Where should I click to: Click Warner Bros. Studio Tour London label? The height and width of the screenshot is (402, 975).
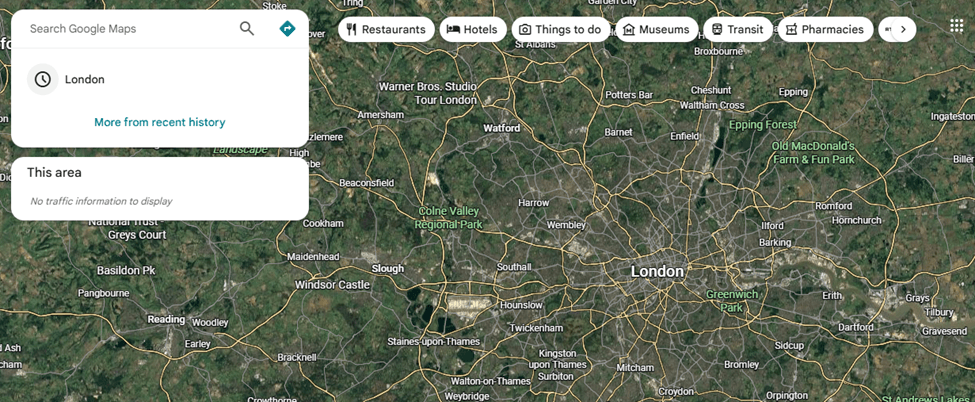(x=428, y=93)
